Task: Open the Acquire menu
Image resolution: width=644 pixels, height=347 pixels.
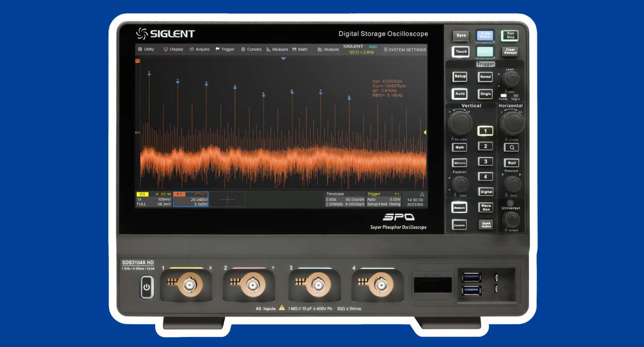Action: pyautogui.click(x=200, y=50)
